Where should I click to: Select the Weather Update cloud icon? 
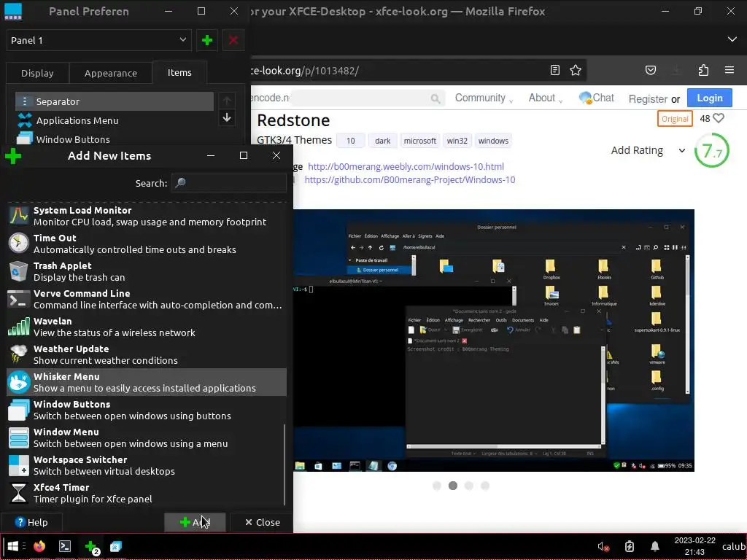click(18, 354)
